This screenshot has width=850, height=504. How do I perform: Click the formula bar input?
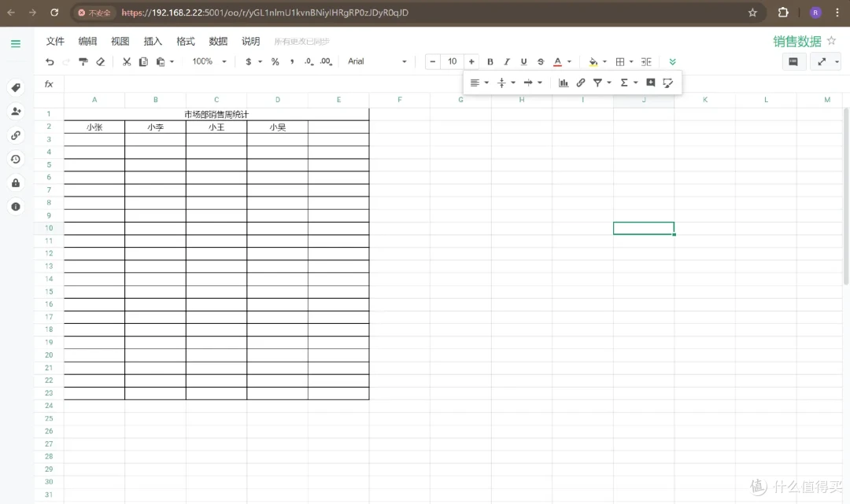[x=456, y=84]
